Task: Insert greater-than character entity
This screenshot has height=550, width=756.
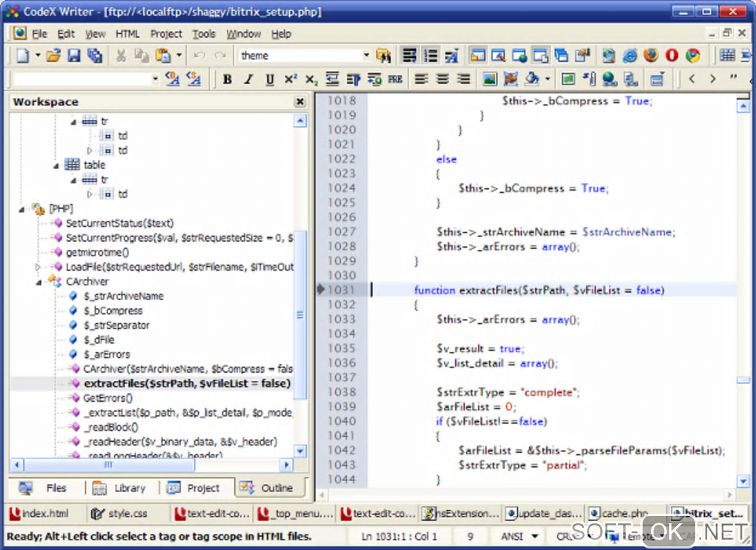Action: (x=712, y=79)
